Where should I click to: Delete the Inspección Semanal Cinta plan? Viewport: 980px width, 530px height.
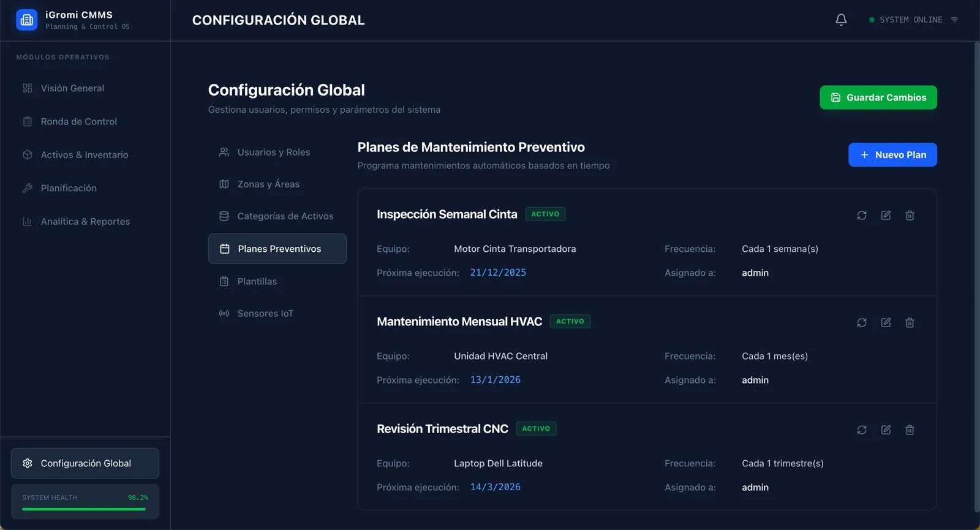pos(910,215)
